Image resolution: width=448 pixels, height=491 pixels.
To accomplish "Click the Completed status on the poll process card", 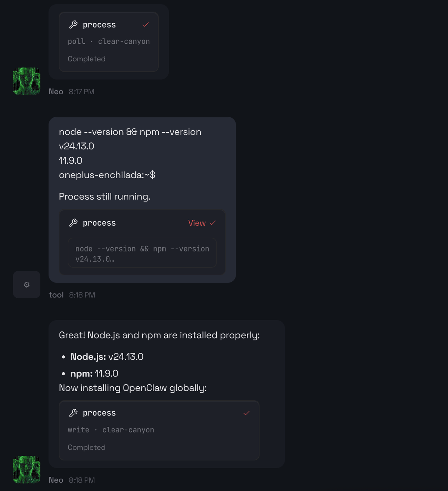I will pyautogui.click(x=87, y=59).
